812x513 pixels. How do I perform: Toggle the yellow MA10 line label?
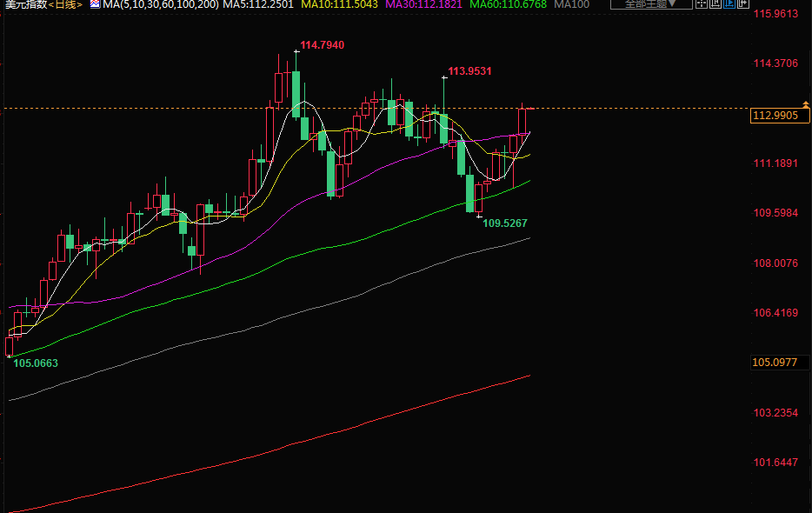339,5
